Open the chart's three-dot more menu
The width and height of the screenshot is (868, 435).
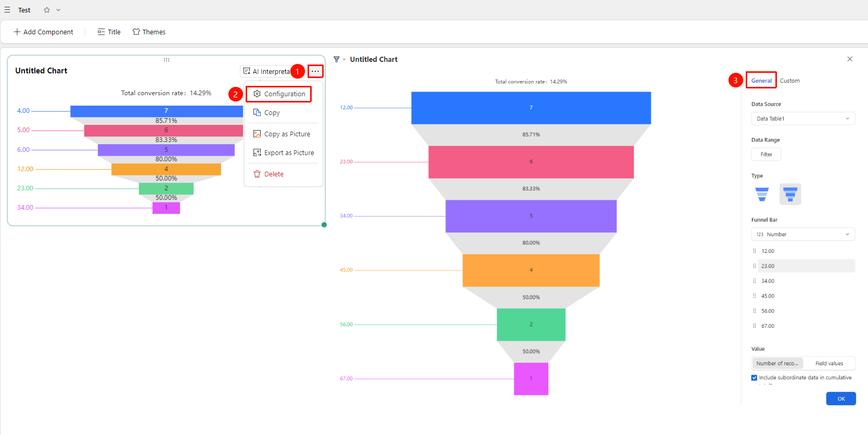tap(315, 71)
